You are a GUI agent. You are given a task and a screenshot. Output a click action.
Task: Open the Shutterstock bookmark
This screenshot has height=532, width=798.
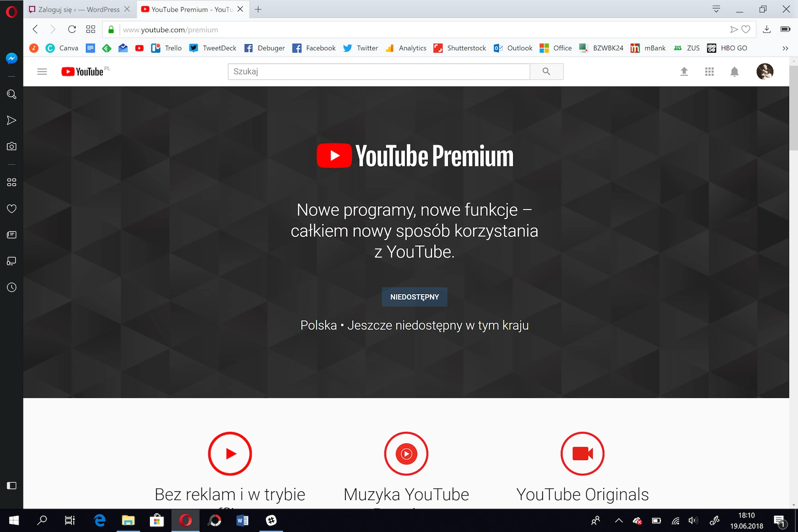tap(460, 48)
